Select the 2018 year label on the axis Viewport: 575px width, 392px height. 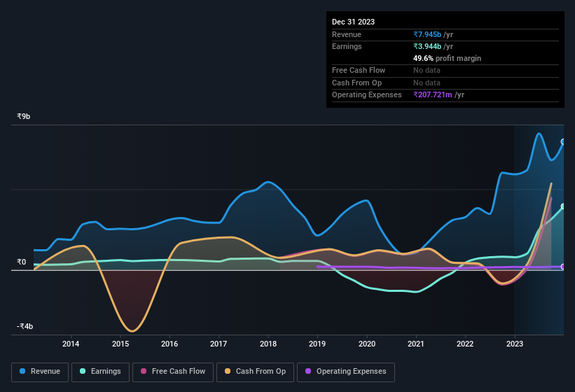(x=268, y=344)
